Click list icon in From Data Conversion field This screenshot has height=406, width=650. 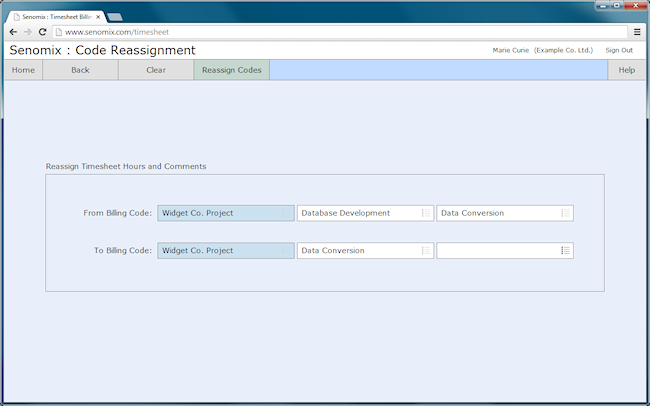pos(565,213)
